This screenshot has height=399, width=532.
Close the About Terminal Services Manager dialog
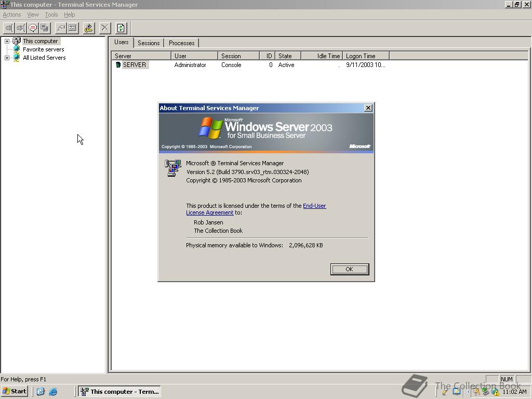(368, 108)
